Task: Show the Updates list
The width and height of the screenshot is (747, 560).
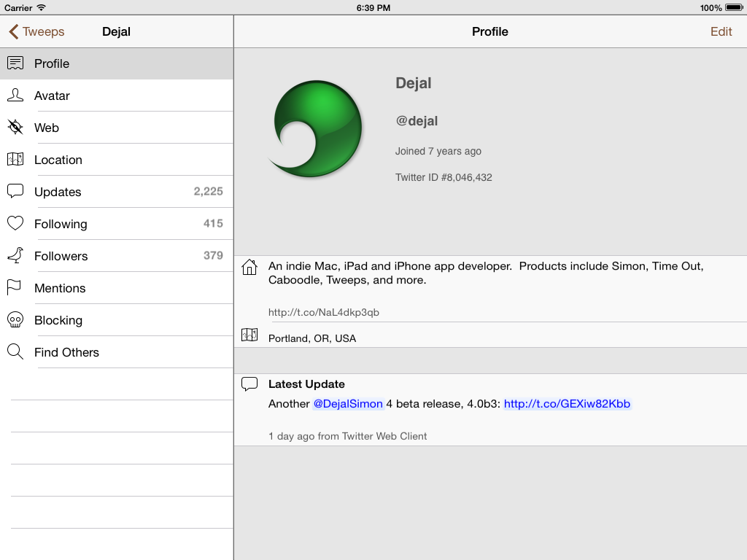Action: click(117, 192)
